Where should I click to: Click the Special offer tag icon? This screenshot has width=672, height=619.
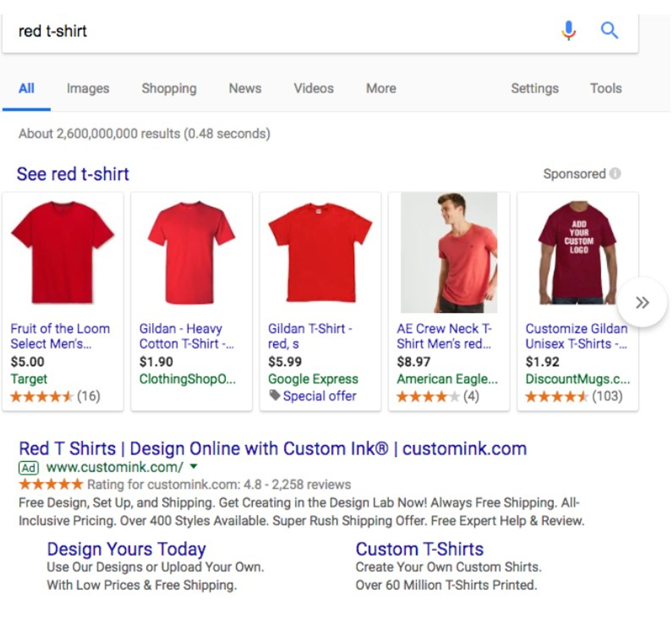point(275,396)
